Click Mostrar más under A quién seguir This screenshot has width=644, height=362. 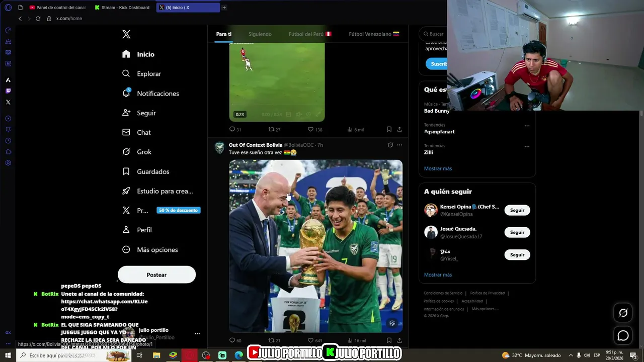coord(438,275)
